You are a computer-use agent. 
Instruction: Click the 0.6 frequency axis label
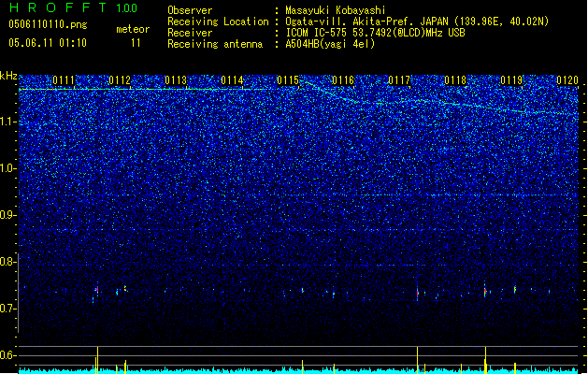coord(8,355)
